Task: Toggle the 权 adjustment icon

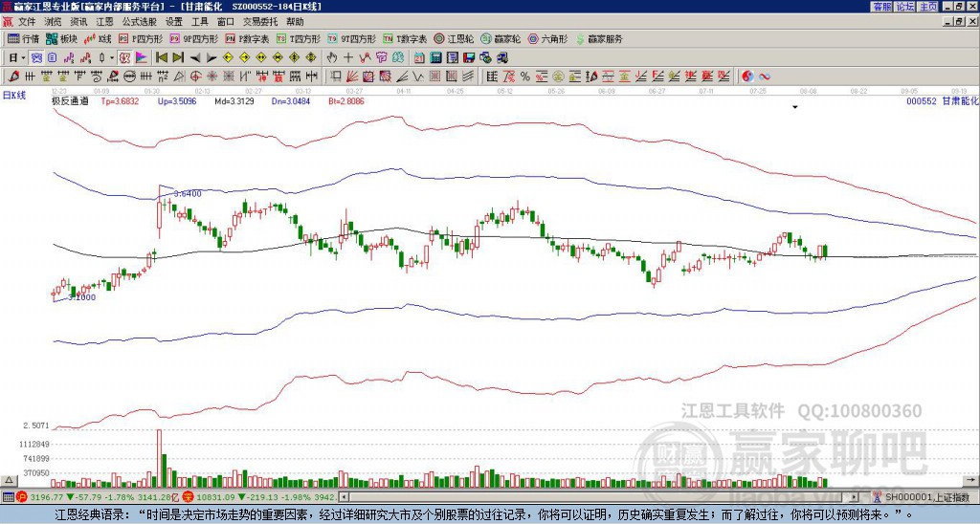Action: [124, 58]
